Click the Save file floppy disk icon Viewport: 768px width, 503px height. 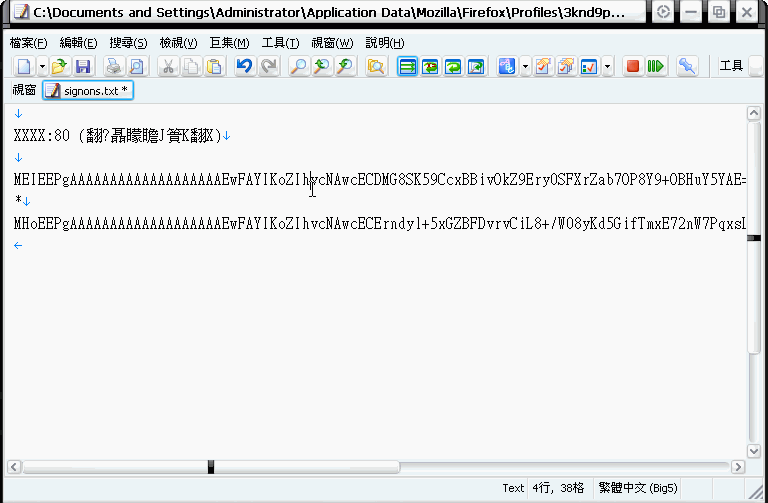pos(83,66)
